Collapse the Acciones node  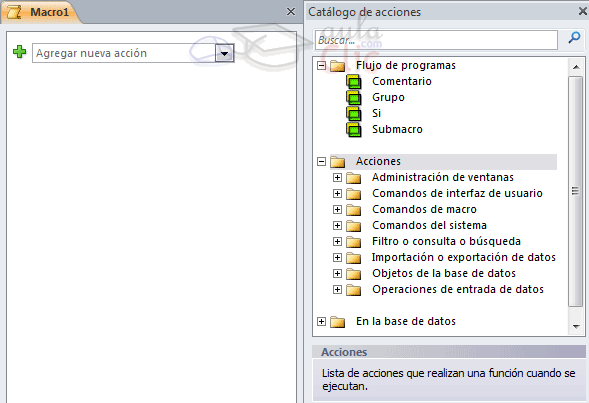coord(321,162)
